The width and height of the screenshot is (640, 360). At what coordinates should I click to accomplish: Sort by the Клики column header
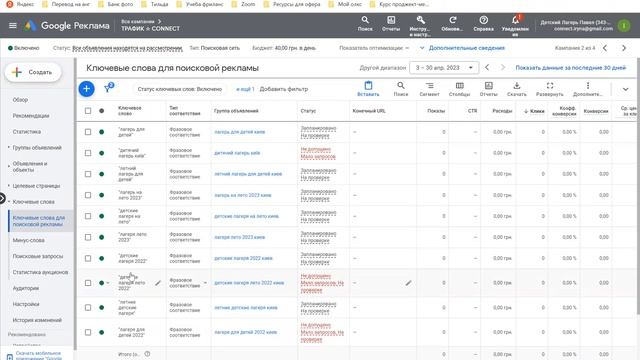click(534, 111)
